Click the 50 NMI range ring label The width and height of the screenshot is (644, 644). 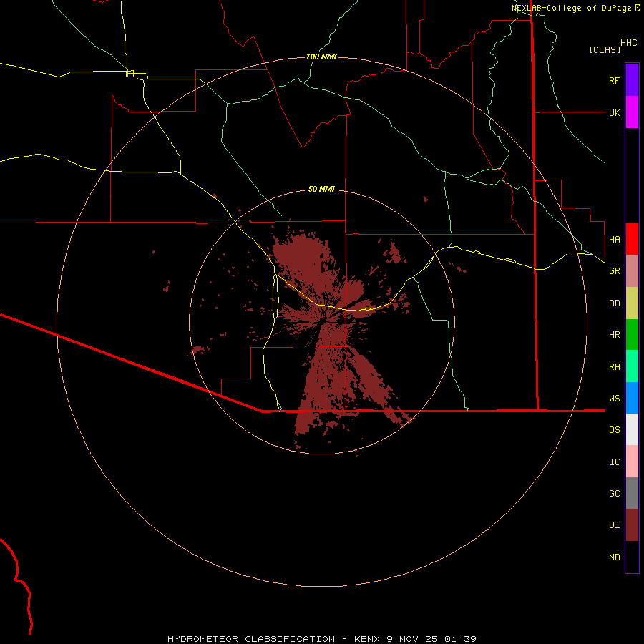[321, 189]
